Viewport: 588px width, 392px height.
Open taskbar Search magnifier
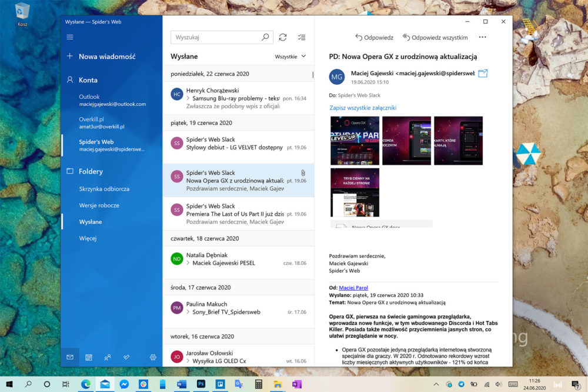tap(28, 384)
